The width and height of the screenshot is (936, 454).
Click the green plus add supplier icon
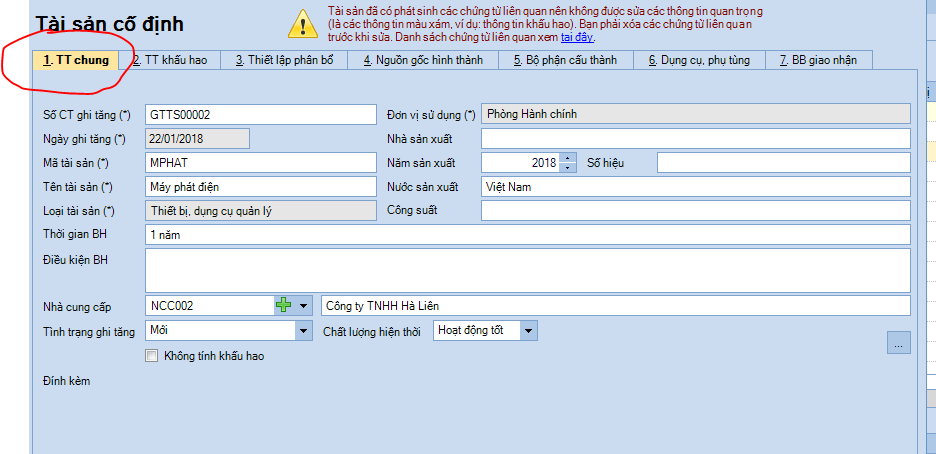point(283,305)
